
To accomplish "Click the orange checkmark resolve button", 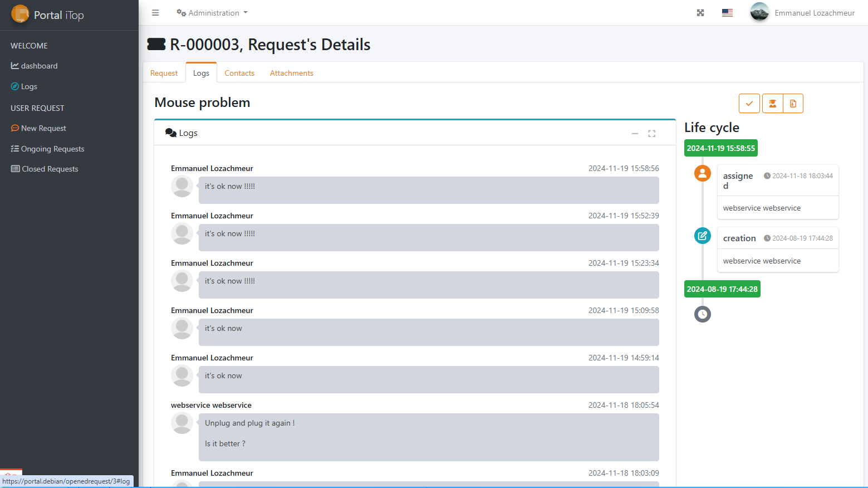I will (x=749, y=104).
